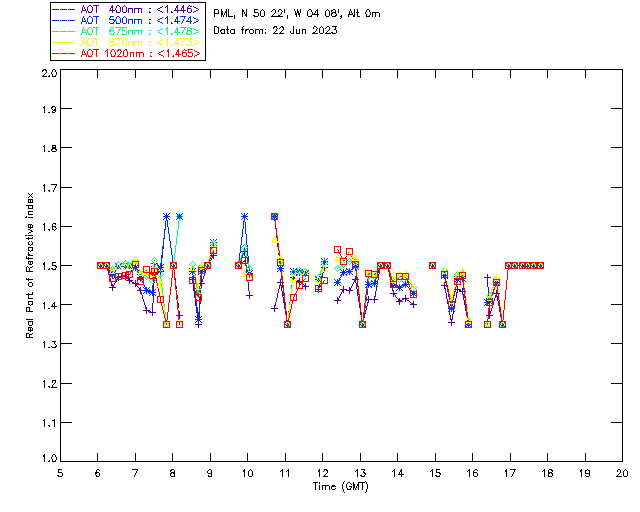Click the 20 tick label on time axis
This screenshot has width=640, height=512.
pos(622,474)
